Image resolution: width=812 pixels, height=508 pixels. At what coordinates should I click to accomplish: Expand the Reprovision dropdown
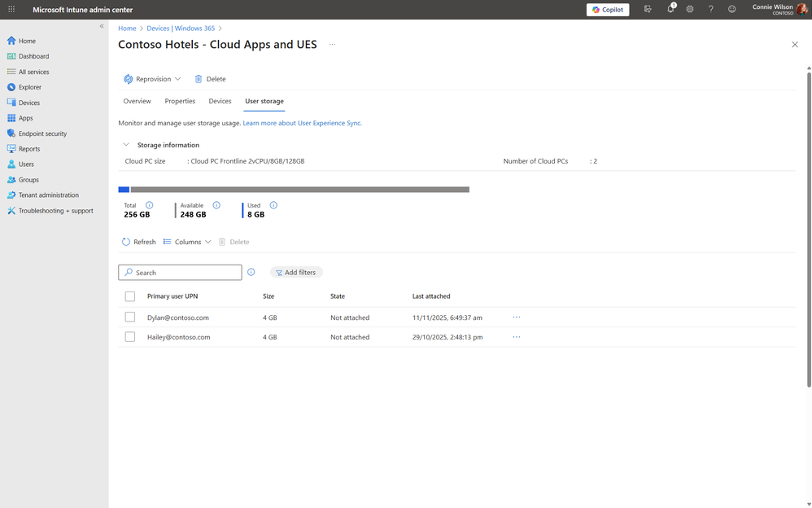click(177, 79)
